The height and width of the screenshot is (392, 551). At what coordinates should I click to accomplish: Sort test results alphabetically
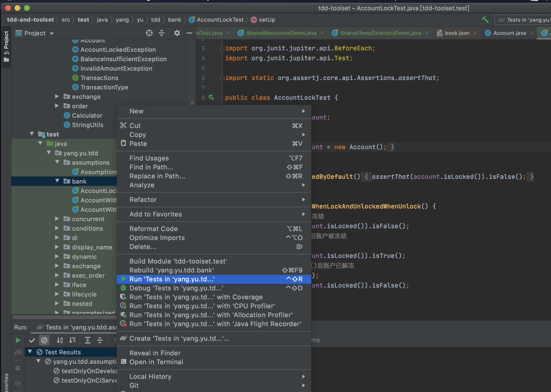click(60, 340)
